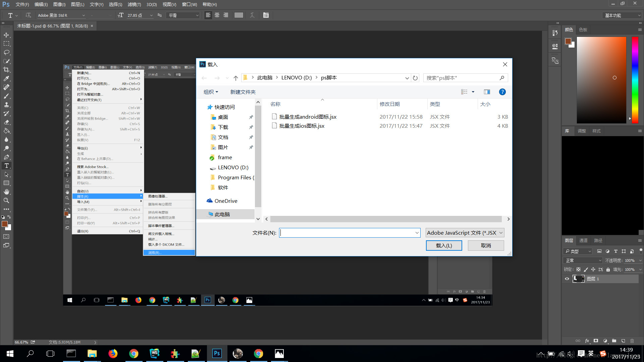Select the Lasso tool icon
The width and height of the screenshot is (644, 362).
[6, 52]
